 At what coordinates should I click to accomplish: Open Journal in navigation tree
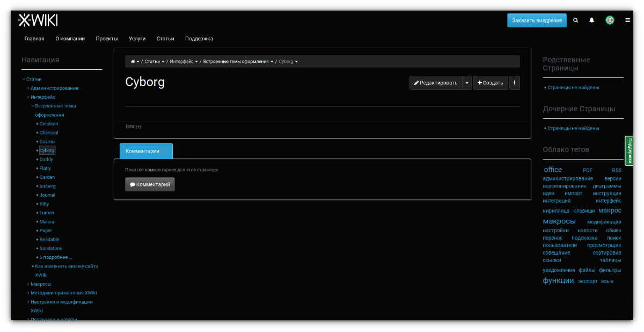tap(47, 195)
